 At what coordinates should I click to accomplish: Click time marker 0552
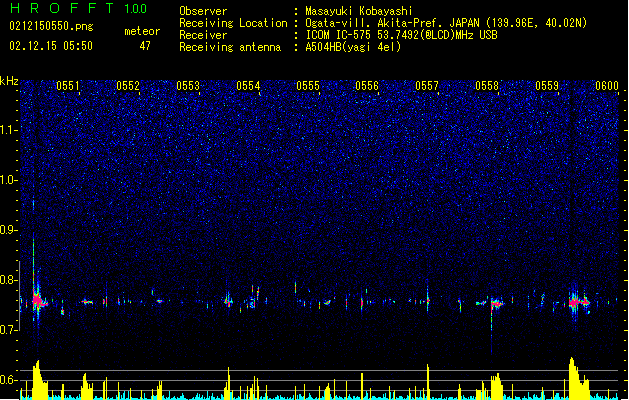point(128,86)
